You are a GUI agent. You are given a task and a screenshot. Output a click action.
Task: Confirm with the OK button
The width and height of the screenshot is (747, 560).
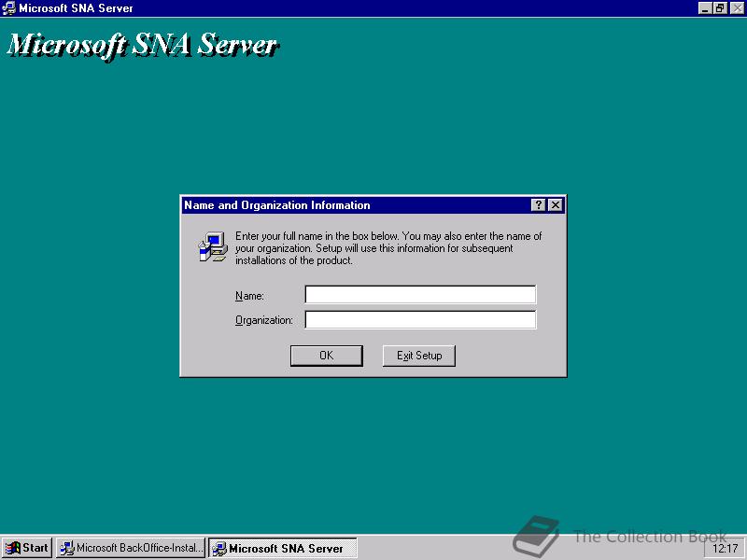coord(326,356)
